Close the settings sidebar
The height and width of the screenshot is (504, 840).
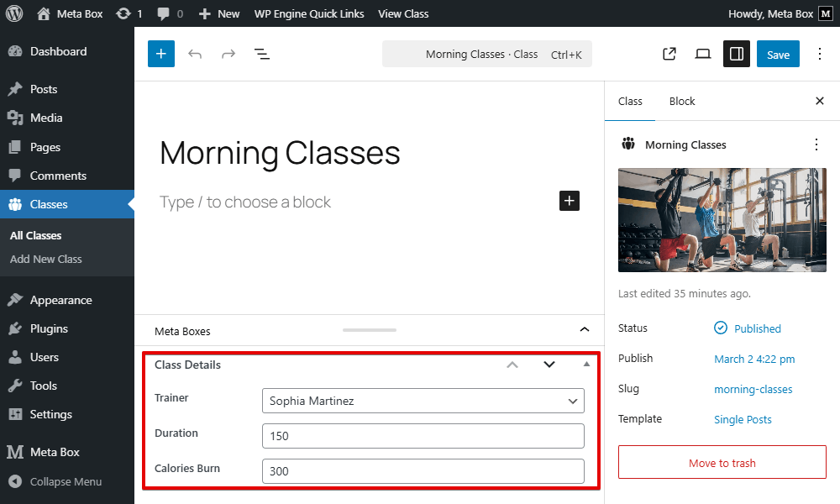click(820, 101)
